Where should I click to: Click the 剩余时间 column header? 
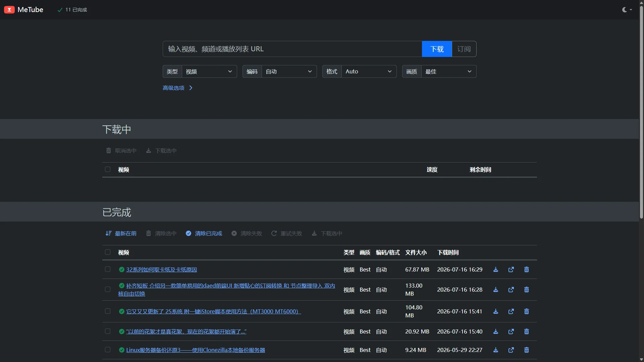(480, 170)
